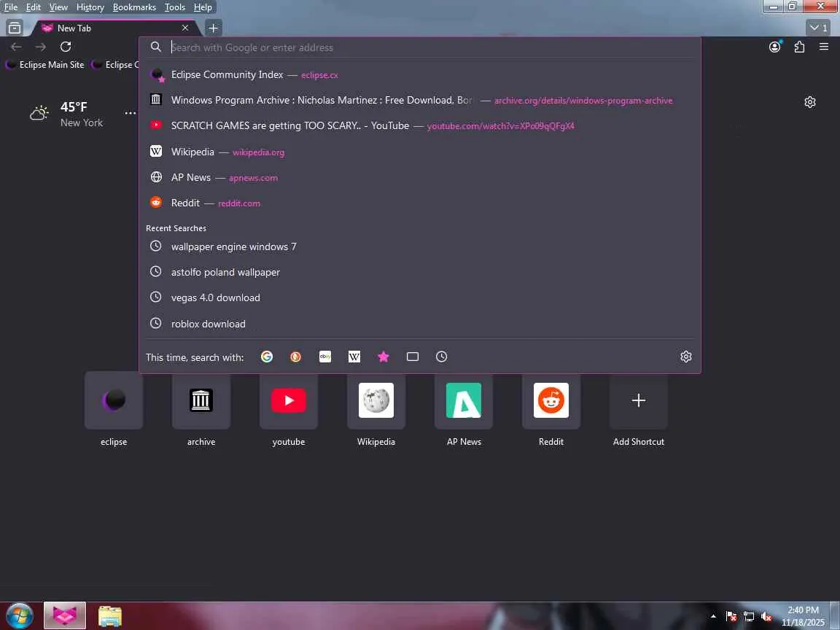Open the Wikipedia shortcut tile
This screenshot has height=630, width=840.
376,400
